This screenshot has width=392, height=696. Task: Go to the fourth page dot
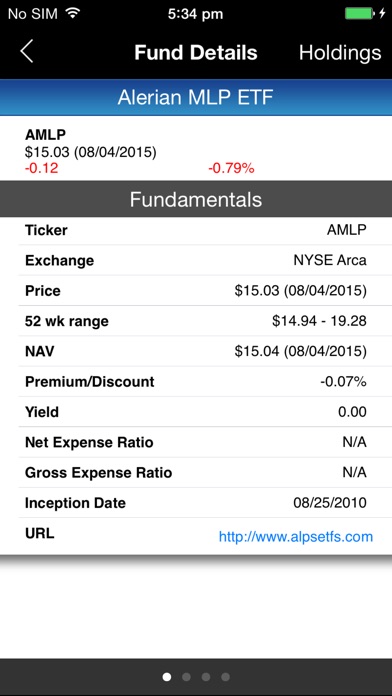(226, 677)
